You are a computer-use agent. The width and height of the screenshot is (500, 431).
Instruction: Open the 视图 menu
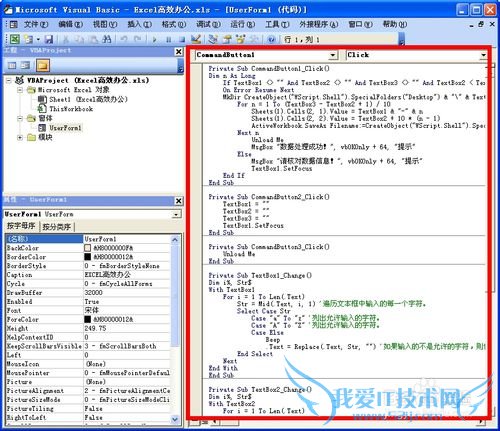pos(105,24)
